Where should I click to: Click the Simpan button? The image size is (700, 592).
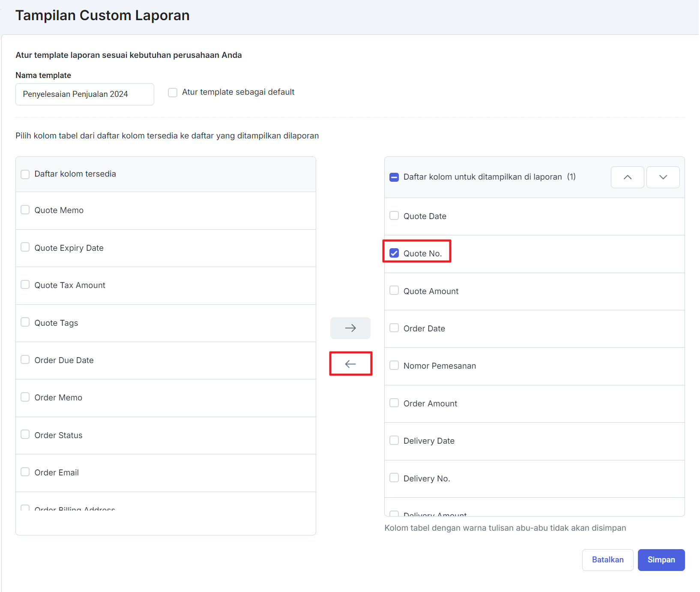[x=661, y=560]
